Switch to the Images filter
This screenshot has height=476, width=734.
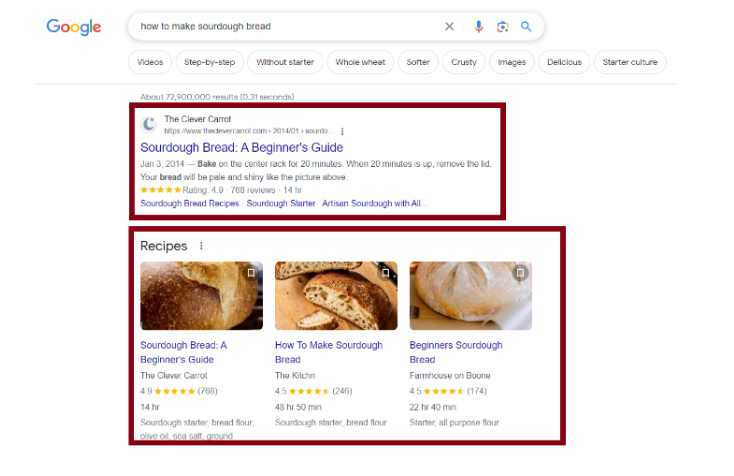point(511,62)
